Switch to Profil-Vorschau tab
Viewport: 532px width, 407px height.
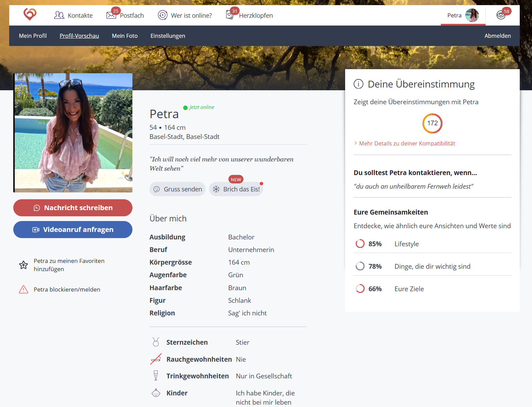coord(79,36)
